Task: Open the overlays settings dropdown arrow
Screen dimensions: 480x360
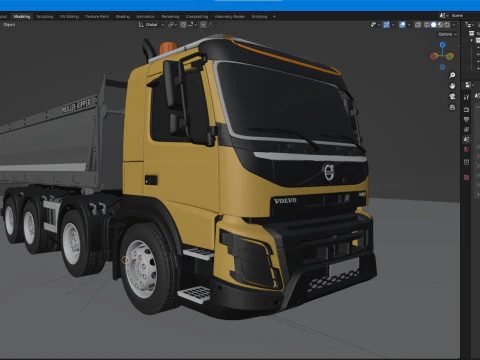Action: [409, 25]
